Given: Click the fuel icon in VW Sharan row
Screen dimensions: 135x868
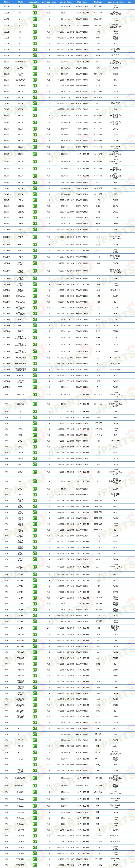Looking at the screenshot, I should (35, 792).
